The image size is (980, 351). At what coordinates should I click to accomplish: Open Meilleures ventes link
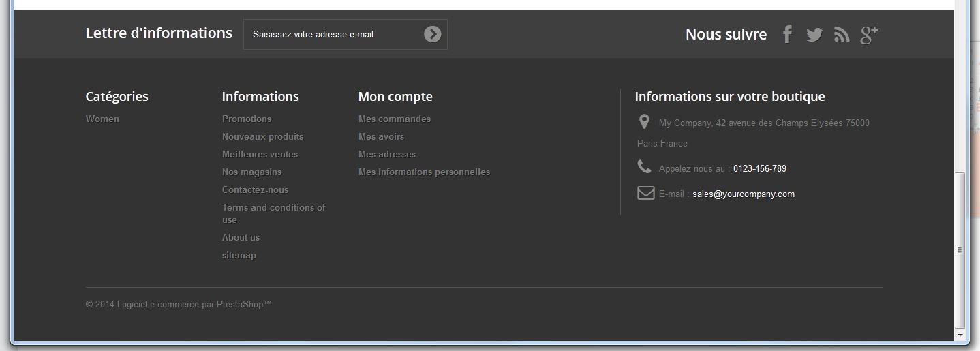click(260, 154)
